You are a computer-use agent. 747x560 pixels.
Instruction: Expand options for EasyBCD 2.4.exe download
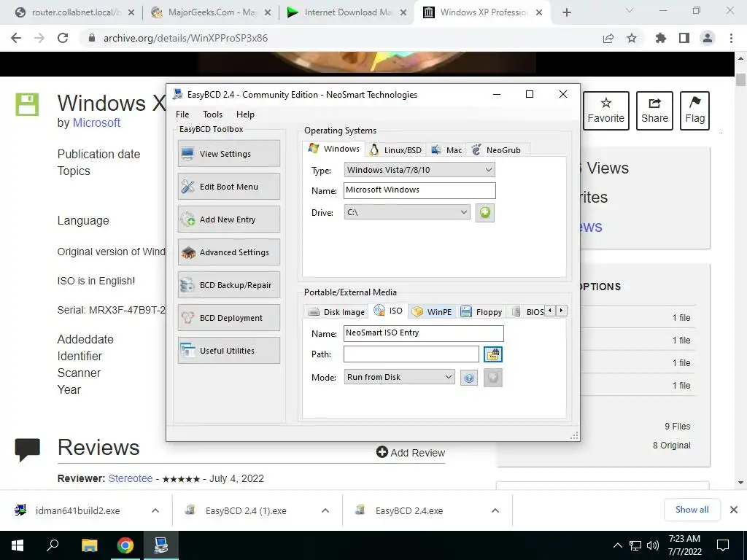tap(495, 510)
